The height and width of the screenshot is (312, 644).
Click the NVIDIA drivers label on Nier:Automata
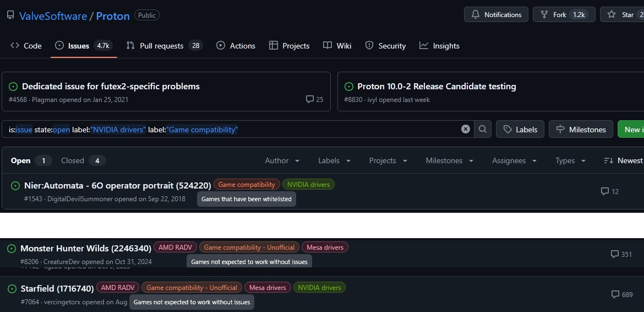click(308, 185)
